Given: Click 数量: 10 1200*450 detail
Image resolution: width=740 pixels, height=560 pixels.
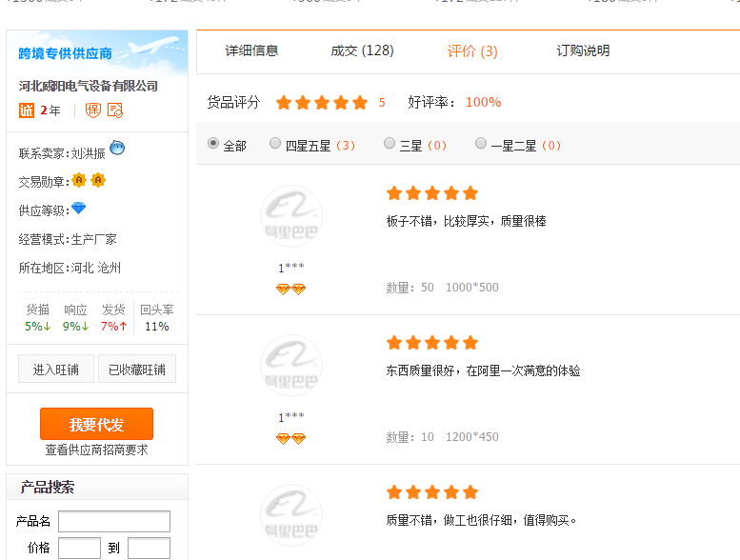Looking at the screenshot, I should (x=442, y=437).
